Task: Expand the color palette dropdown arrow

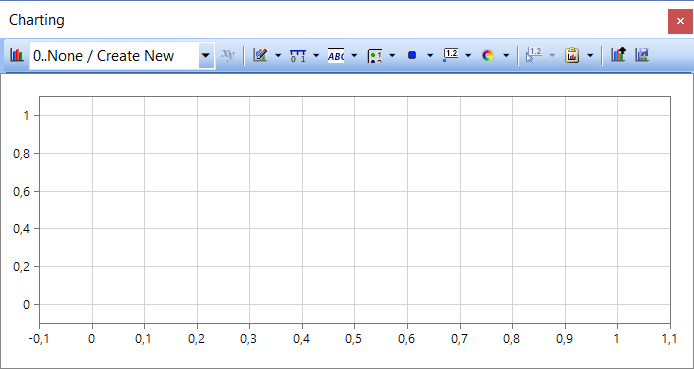Action: (x=506, y=55)
